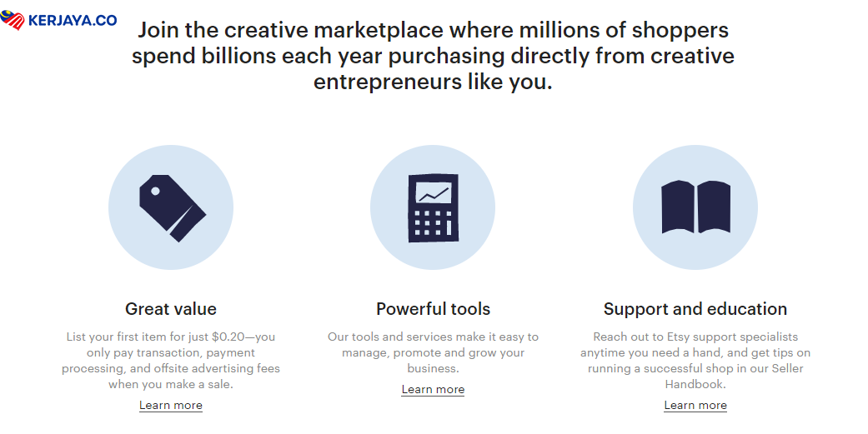Image resolution: width=868 pixels, height=434 pixels.
Task: Click the KERJAYA.CO brand name text
Action: click(x=72, y=21)
